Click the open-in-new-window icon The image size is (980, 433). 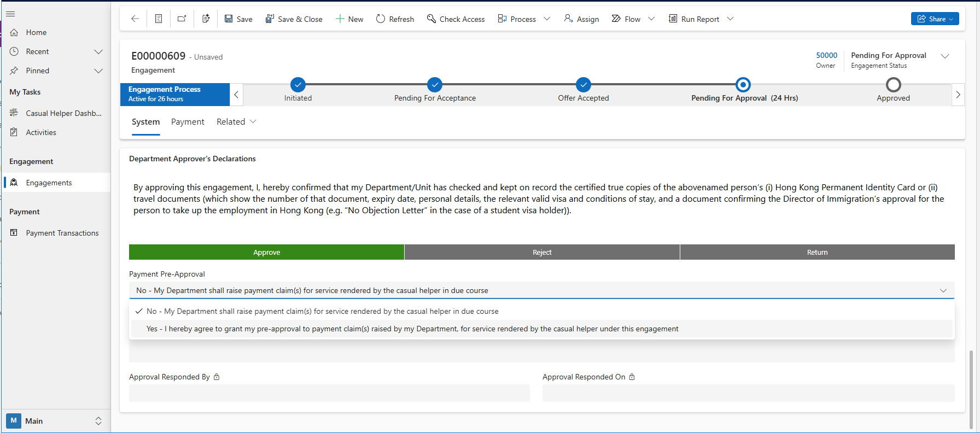[x=182, y=19]
